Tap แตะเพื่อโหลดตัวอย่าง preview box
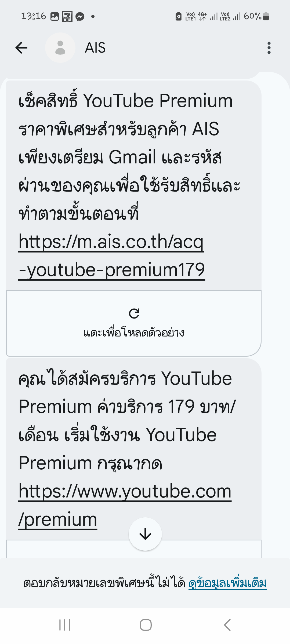The height and width of the screenshot is (644, 290). (134, 323)
